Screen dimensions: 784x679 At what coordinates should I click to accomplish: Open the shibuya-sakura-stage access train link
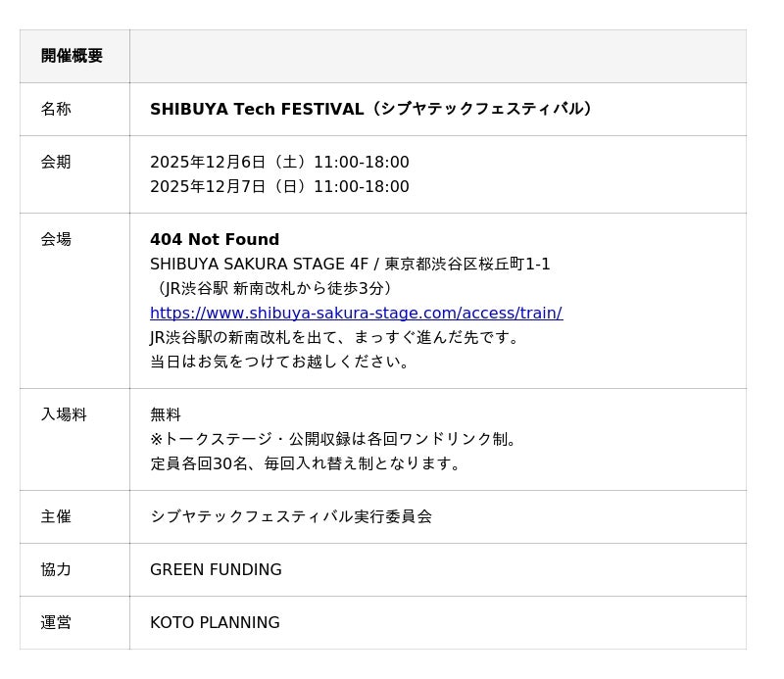pos(356,314)
